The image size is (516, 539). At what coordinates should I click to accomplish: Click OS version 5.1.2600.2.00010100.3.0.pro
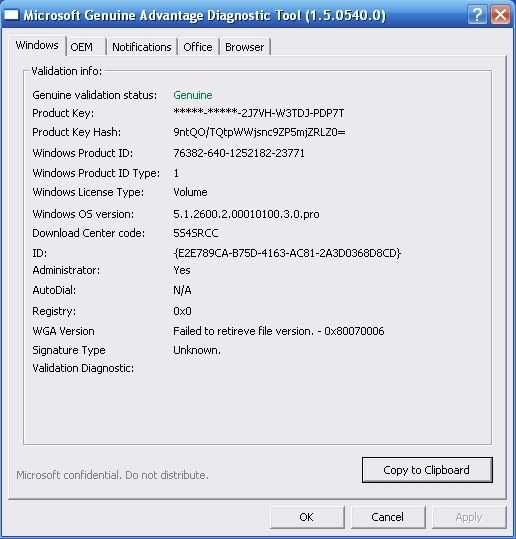pyautogui.click(x=246, y=214)
